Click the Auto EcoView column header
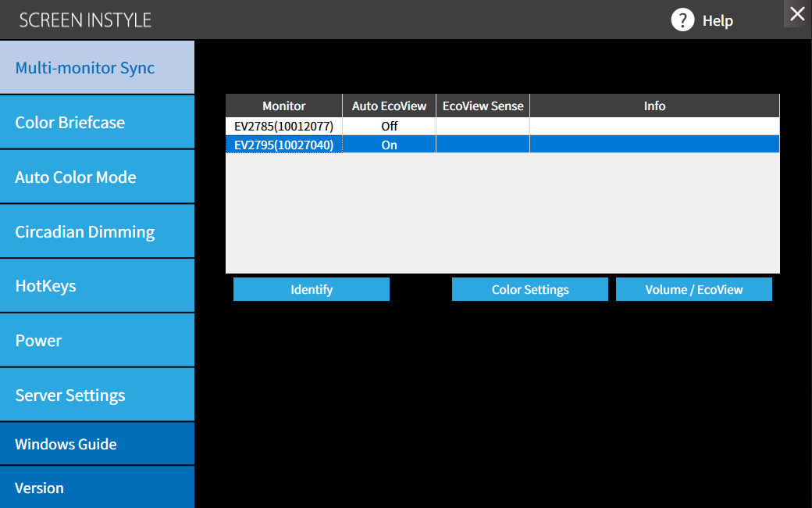This screenshot has height=508, width=812. (389, 106)
